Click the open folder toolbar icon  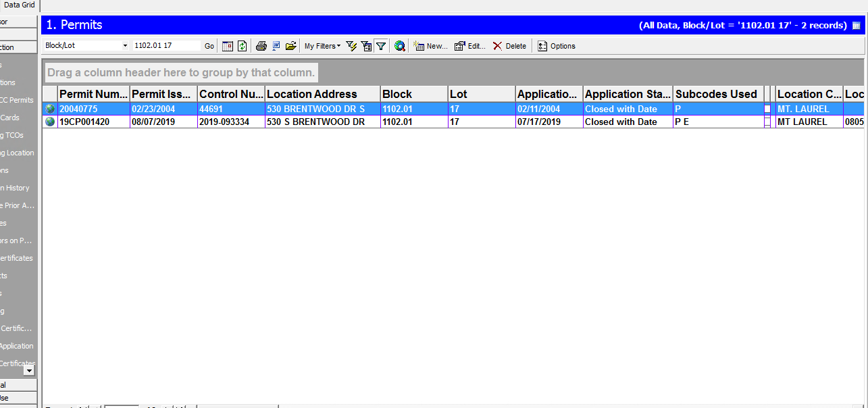(291, 46)
